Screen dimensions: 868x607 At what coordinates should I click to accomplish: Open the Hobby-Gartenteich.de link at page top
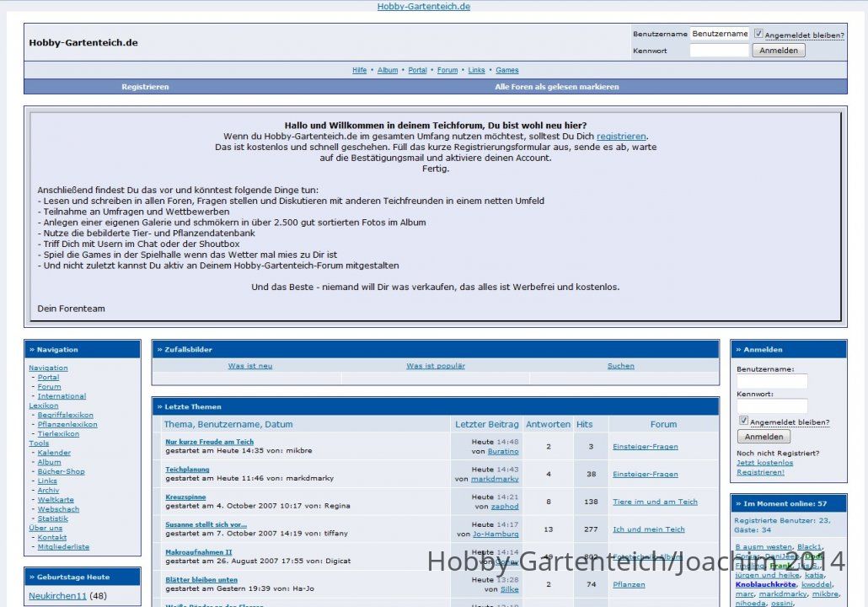424,7
